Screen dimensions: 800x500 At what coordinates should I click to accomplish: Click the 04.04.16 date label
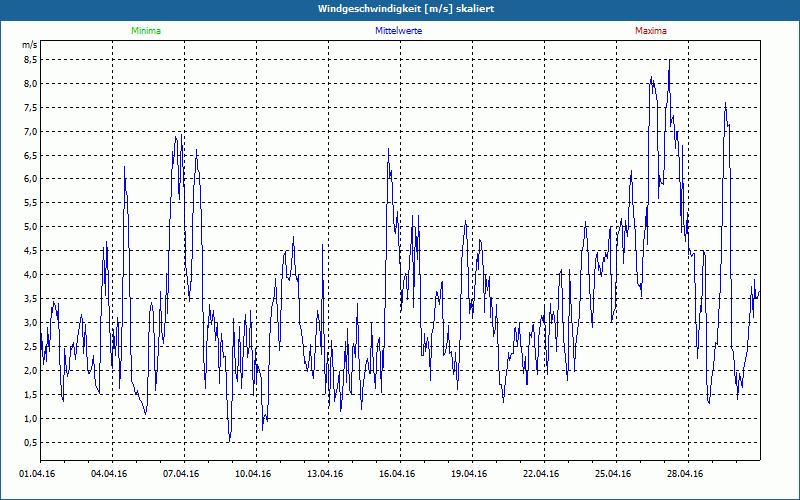[109, 474]
